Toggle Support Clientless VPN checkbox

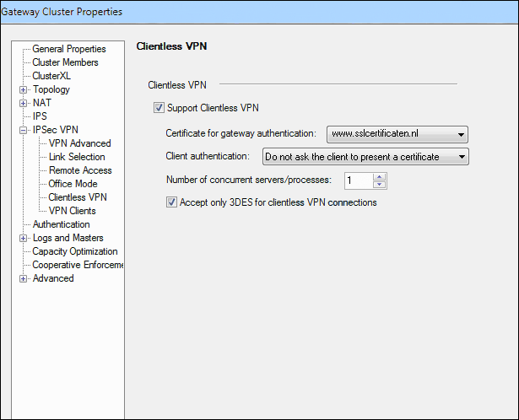(159, 108)
